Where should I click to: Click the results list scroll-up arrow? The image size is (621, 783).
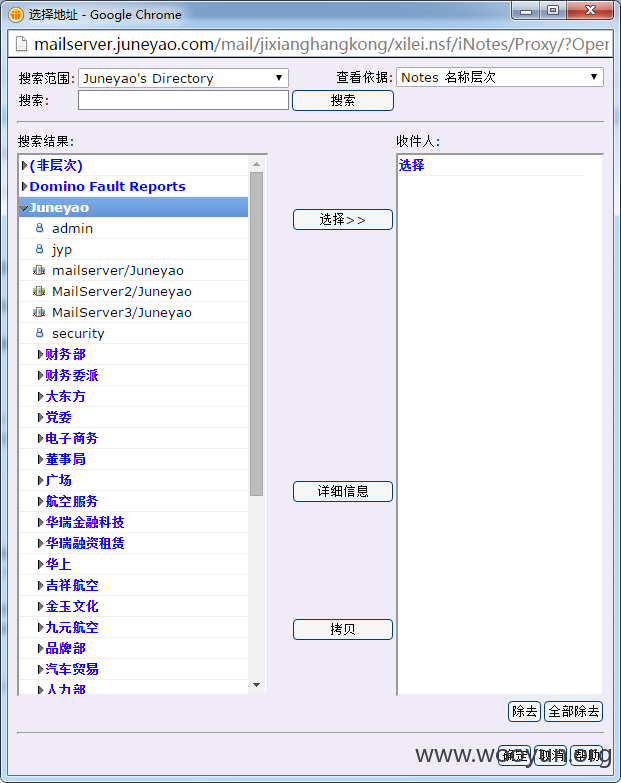click(x=257, y=164)
